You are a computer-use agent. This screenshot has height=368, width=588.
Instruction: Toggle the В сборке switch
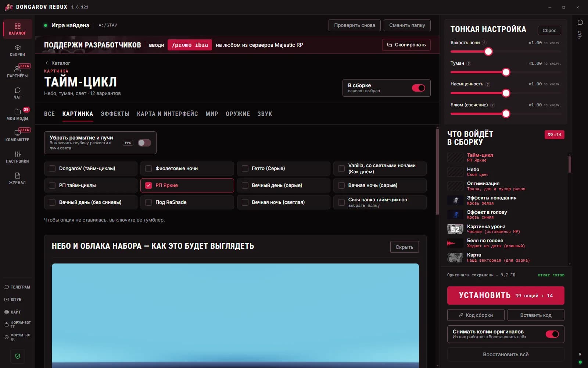point(418,88)
